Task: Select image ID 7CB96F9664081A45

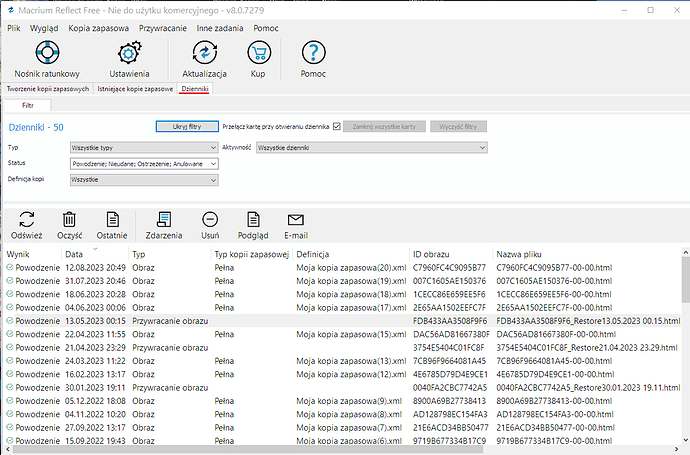Action: 449,361
